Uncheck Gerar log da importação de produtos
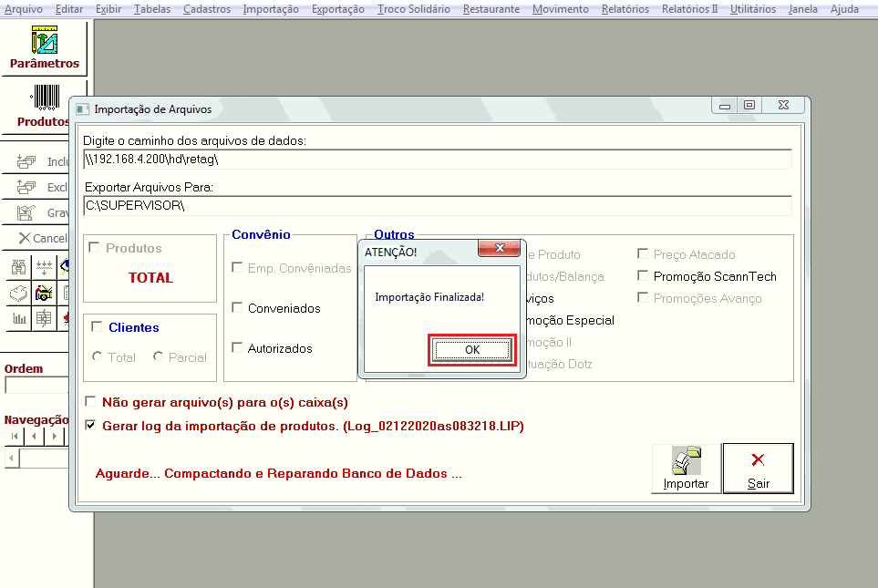 tap(90, 426)
